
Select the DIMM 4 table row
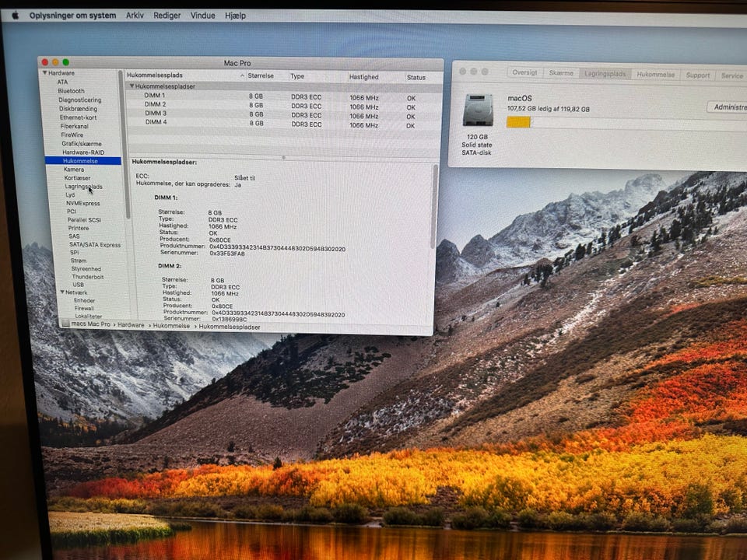pyautogui.click(x=284, y=124)
